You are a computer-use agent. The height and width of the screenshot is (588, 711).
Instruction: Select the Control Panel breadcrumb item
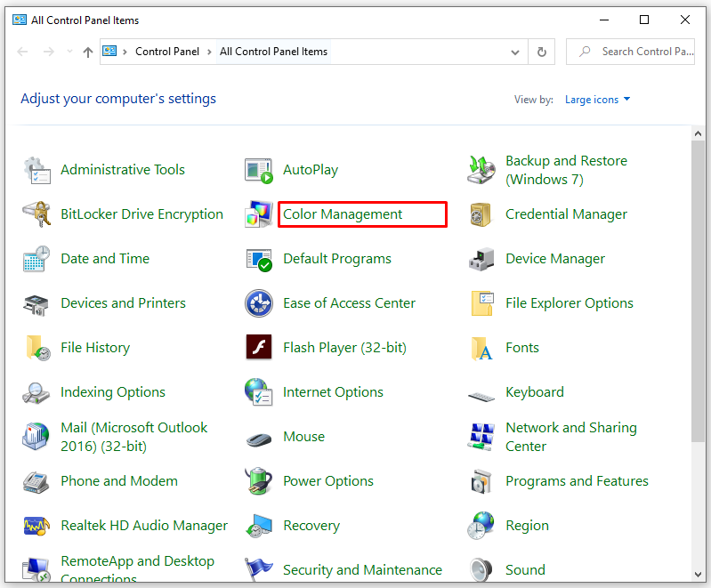[x=167, y=52]
